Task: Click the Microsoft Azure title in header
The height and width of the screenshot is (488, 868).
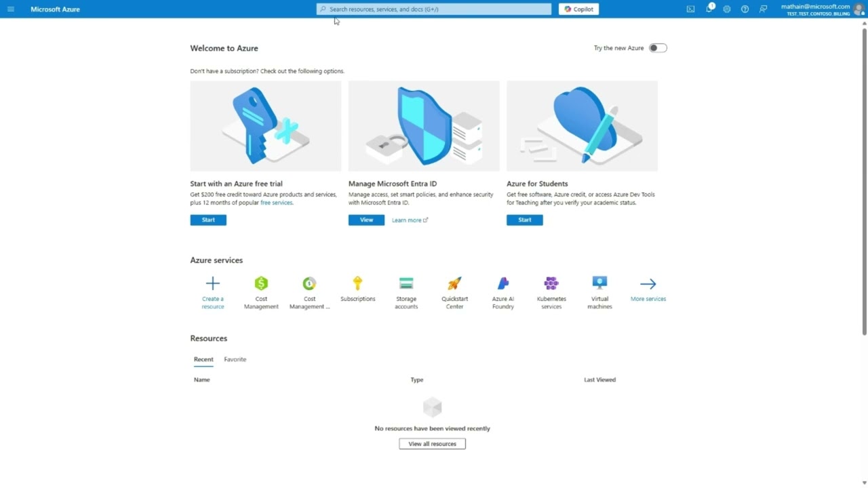Action: click(x=55, y=9)
